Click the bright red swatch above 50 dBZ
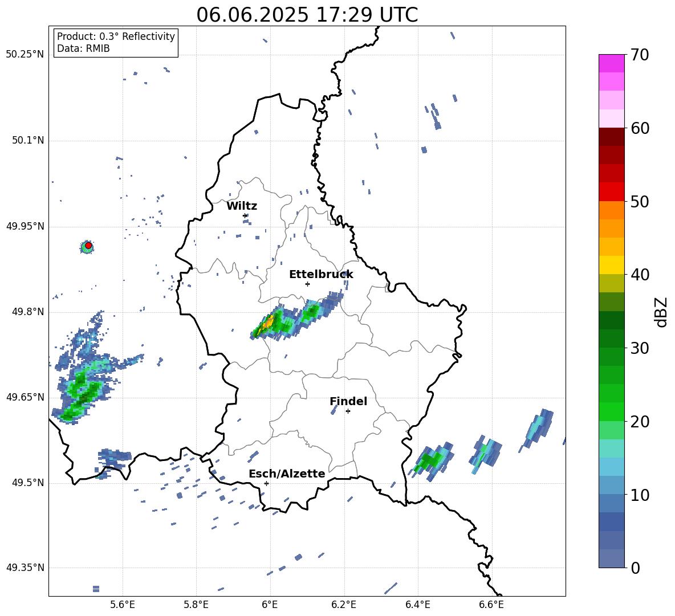 click(611, 192)
